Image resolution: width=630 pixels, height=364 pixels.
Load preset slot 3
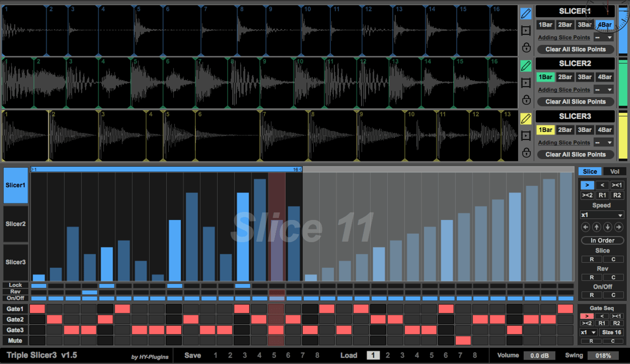402,355
